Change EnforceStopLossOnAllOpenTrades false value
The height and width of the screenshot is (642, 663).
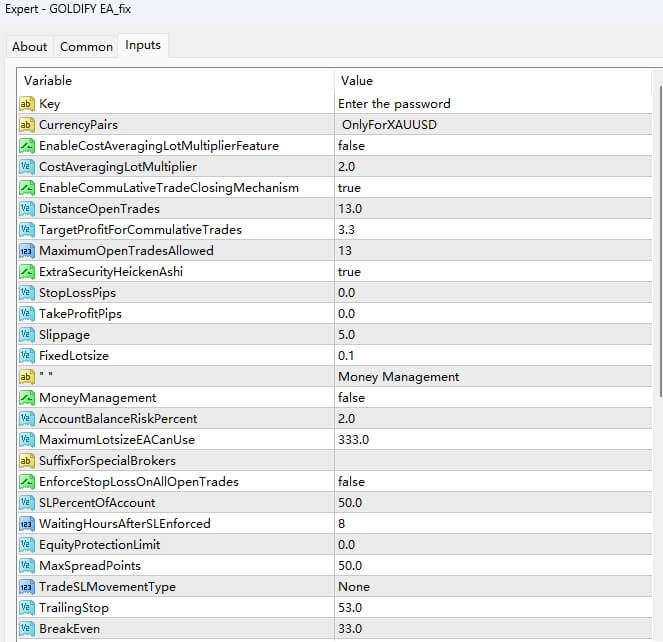351,482
